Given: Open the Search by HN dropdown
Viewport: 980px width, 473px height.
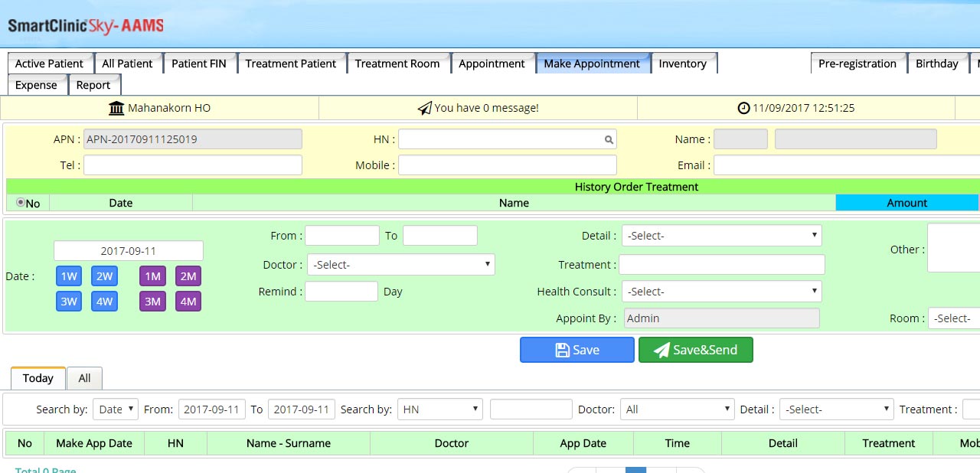Looking at the screenshot, I should point(439,409).
